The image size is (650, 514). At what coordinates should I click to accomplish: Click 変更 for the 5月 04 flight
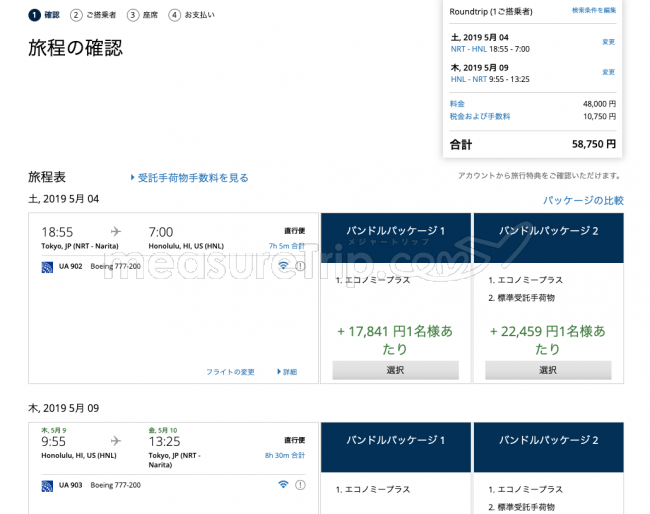click(x=609, y=42)
